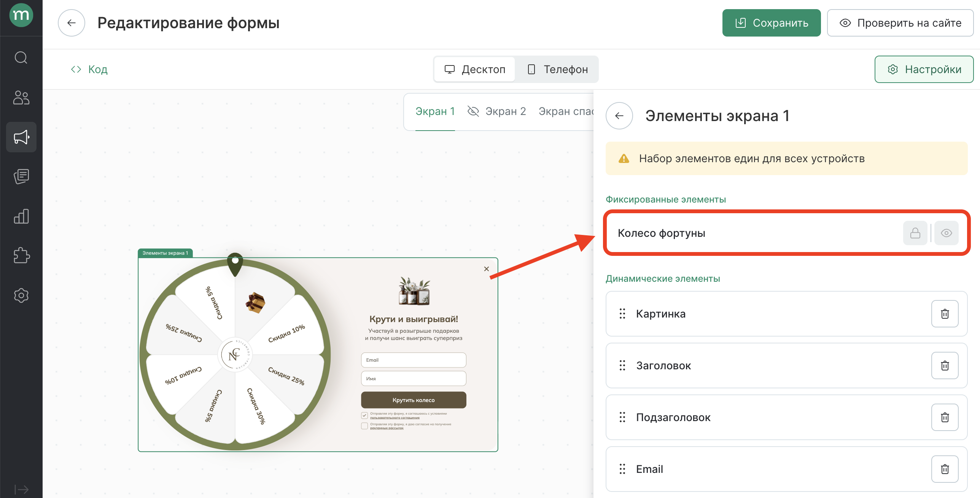This screenshot has width=980, height=498.
Task: Open the analytics bar chart icon
Action: (21, 216)
